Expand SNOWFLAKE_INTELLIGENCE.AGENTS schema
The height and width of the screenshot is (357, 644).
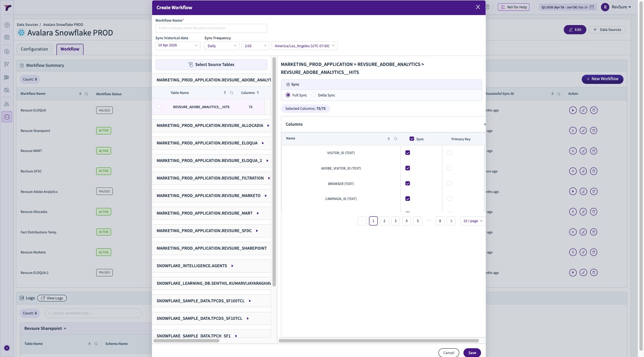point(232,266)
